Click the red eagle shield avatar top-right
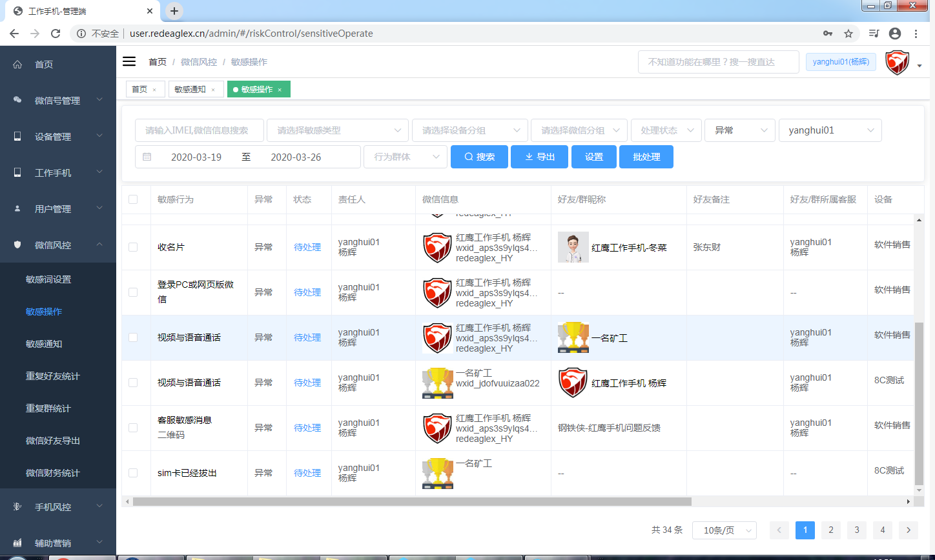The image size is (935, 560). point(897,63)
